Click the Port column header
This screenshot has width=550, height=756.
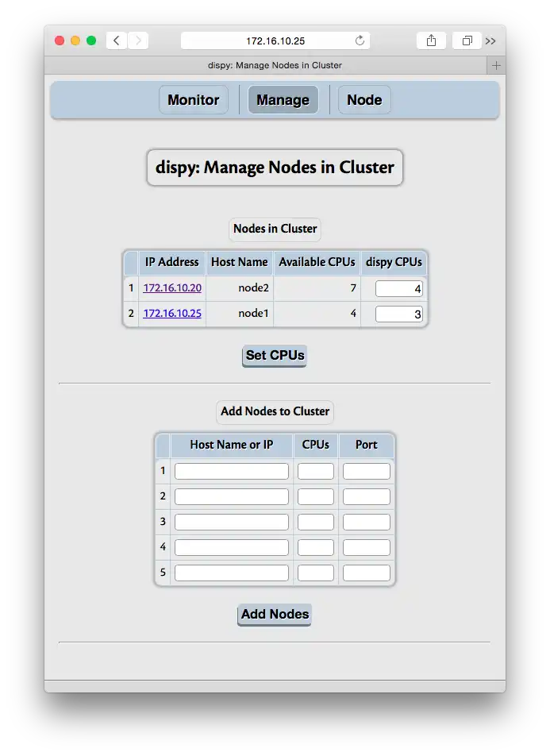tap(367, 445)
